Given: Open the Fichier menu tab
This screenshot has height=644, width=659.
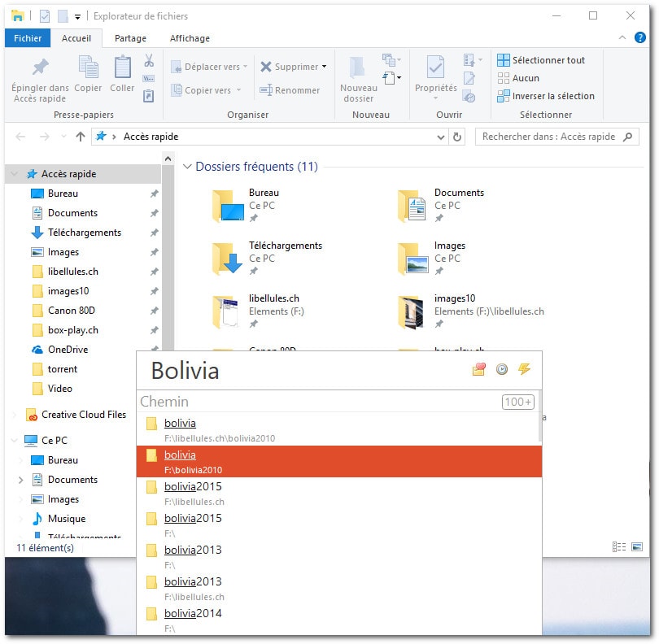Looking at the screenshot, I should [28, 38].
